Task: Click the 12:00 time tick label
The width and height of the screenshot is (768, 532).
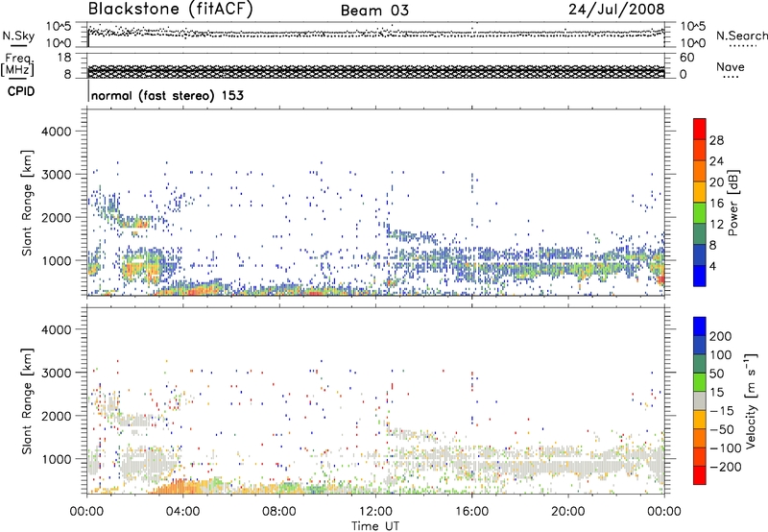Action: pyautogui.click(x=375, y=512)
